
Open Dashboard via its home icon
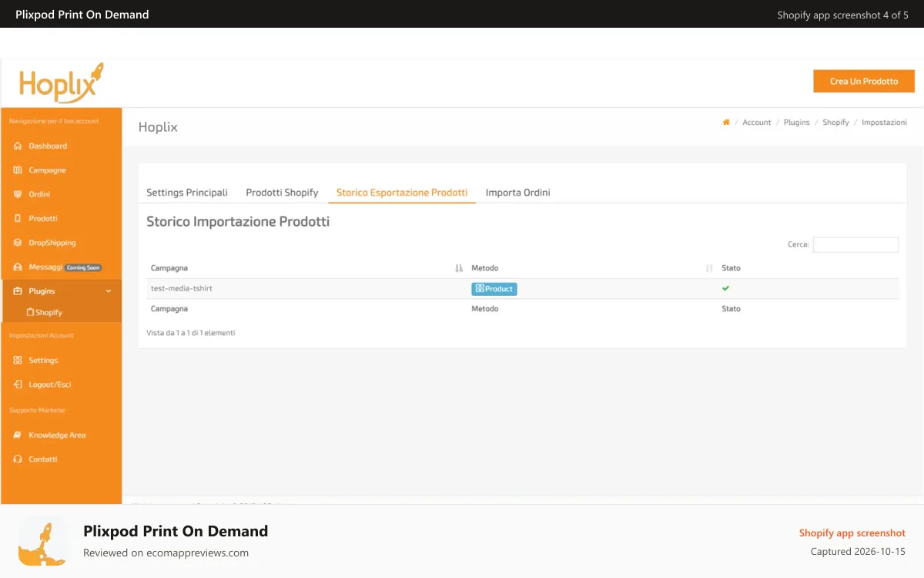click(18, 146)
